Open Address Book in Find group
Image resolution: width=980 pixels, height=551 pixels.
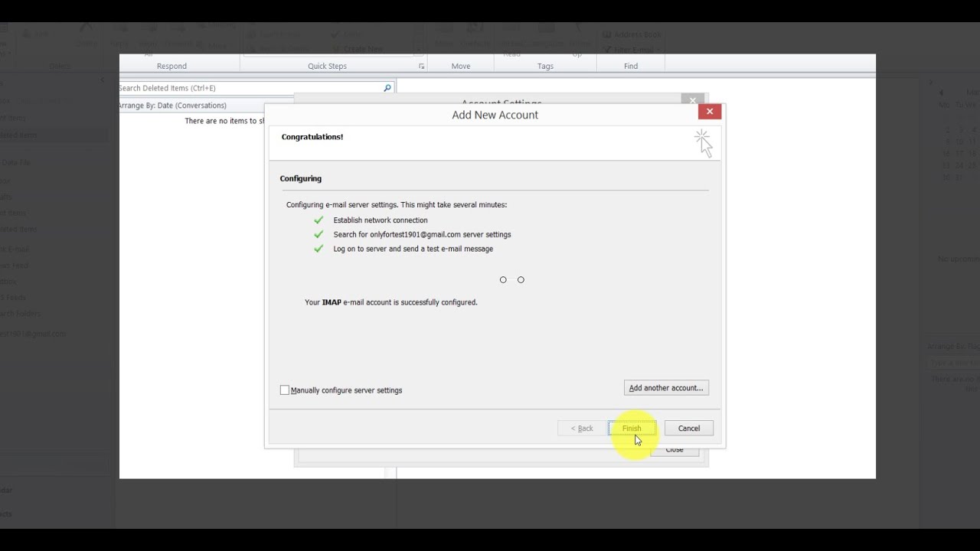coord(632,34)
